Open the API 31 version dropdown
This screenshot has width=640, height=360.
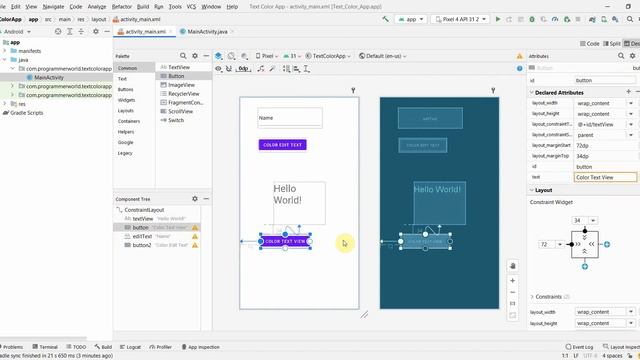click(292, 56)
